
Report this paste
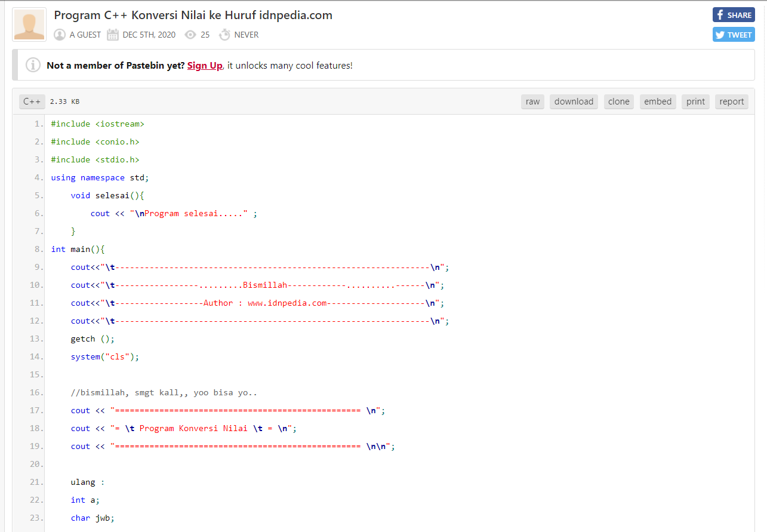[731, 102]
